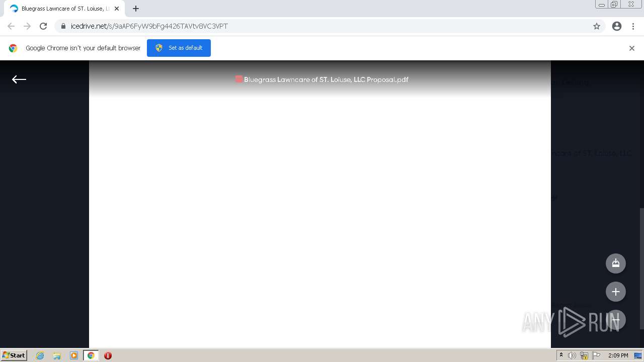Open the Chrome profile avatar menu
The image size is (644, 362).
617,26
